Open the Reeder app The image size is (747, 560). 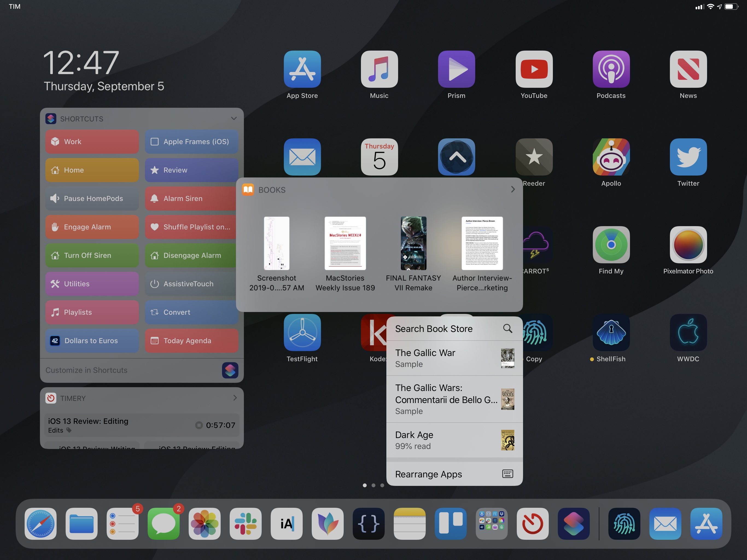[x=534, y=157]
